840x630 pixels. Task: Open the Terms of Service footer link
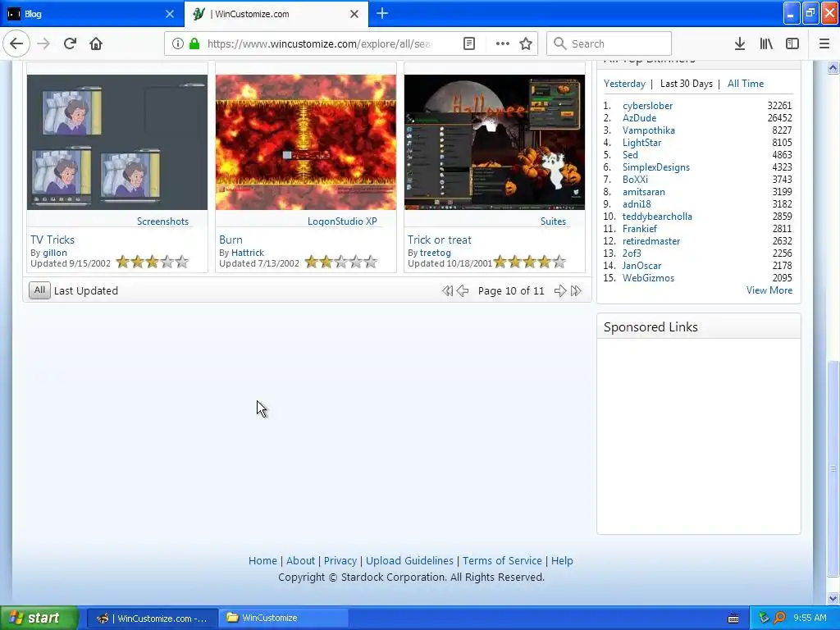(x=502, y=561)
